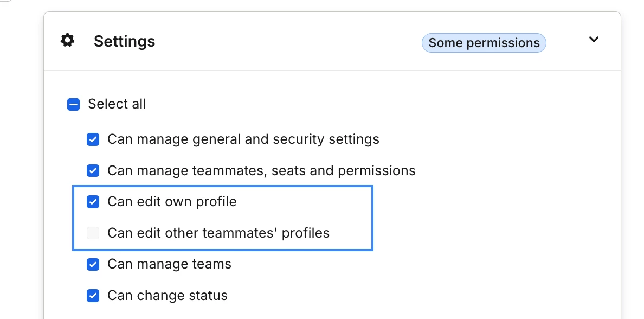Toggle the Select all checkbox
The height and width of the screenshot is (319, 644).
tap(73, 104)
